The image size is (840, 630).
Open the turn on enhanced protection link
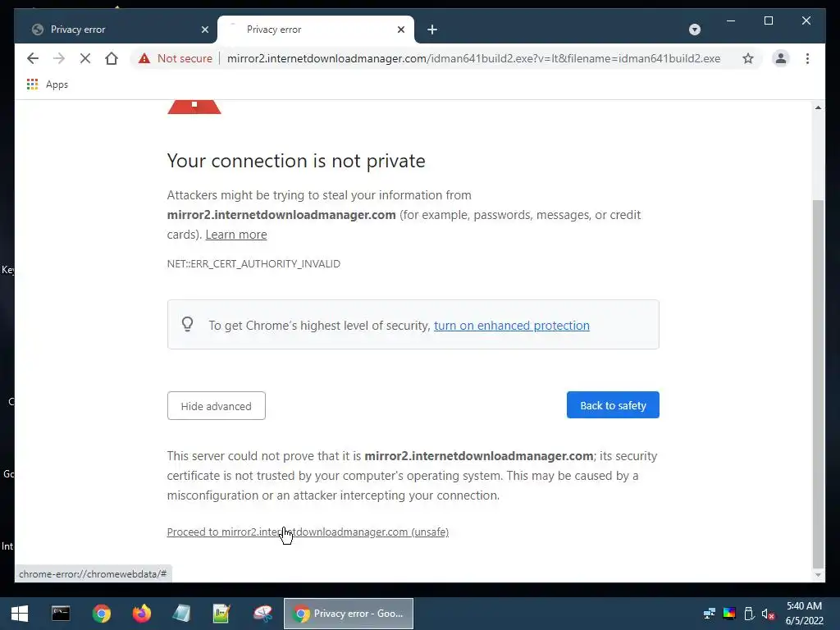pyautogui.click(x=512, y=325)
